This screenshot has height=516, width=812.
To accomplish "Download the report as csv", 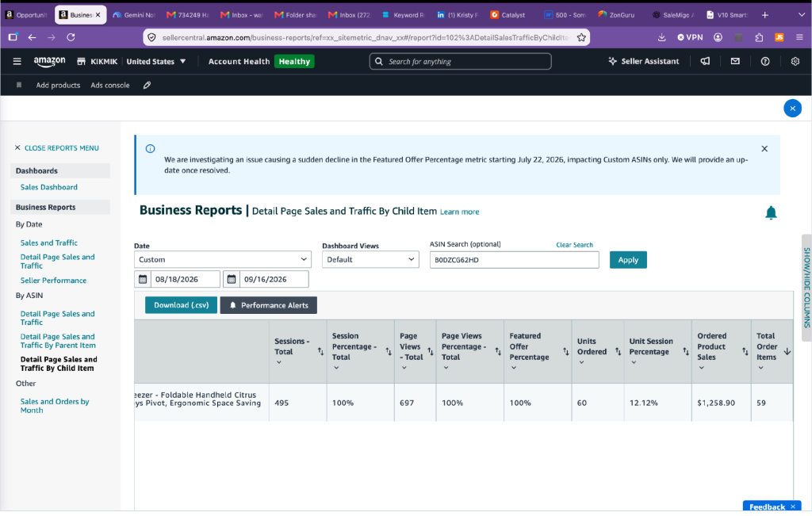I will click(x=181, y=305).
